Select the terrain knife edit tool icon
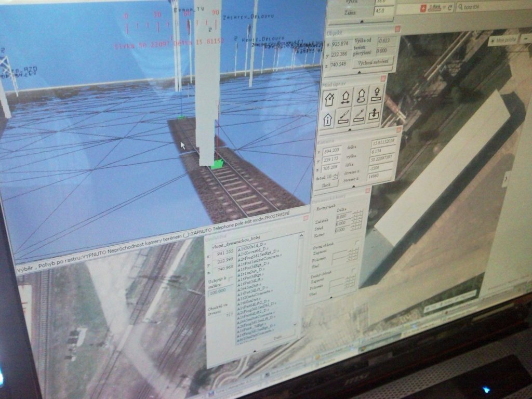532x399 pixels. coord(343,117)
